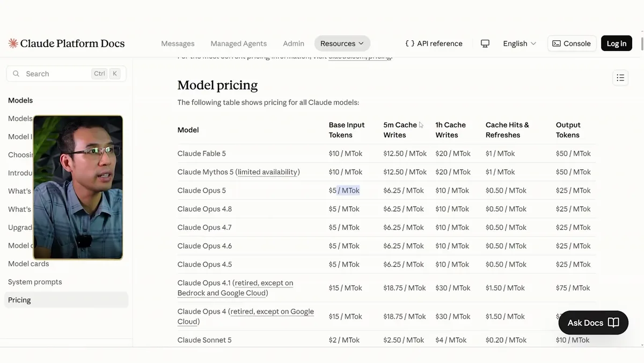Open the Ask Docs assistant
Viewport: 644px width, 363px height.
[x=593, y=323]
